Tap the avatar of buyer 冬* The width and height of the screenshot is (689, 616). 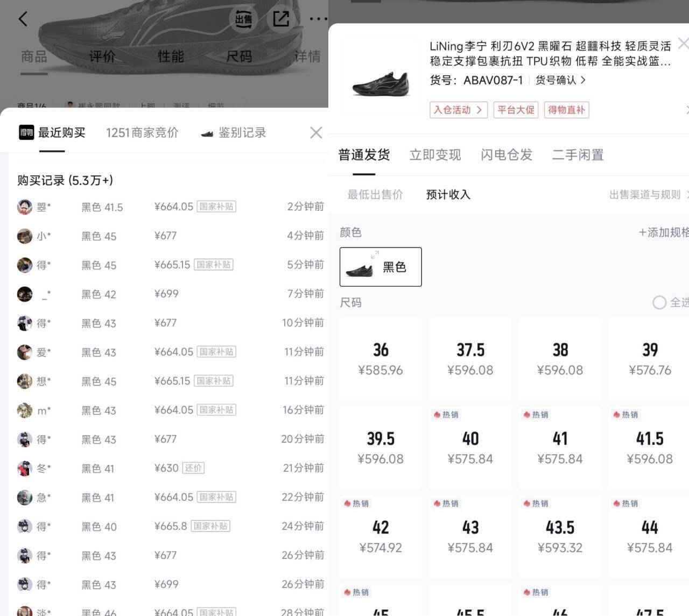25,468
